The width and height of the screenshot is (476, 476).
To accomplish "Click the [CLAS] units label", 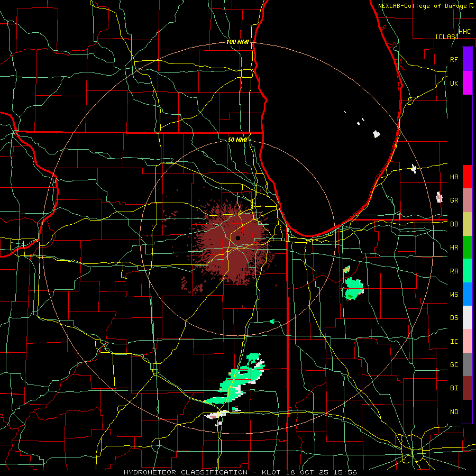I will tap(447, 36).
